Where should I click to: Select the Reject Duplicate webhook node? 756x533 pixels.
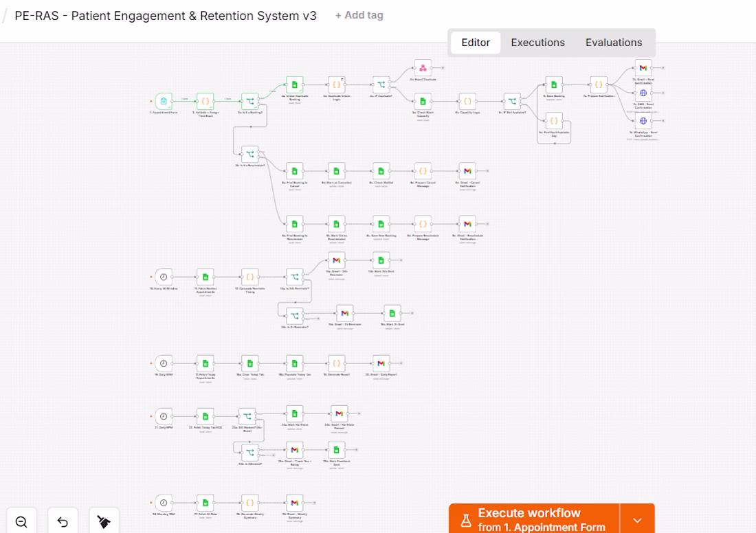click(423, 68)
